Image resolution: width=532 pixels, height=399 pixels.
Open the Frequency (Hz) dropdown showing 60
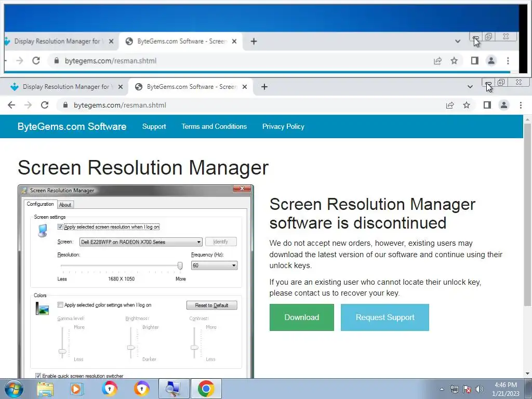(x=214, y=265)
